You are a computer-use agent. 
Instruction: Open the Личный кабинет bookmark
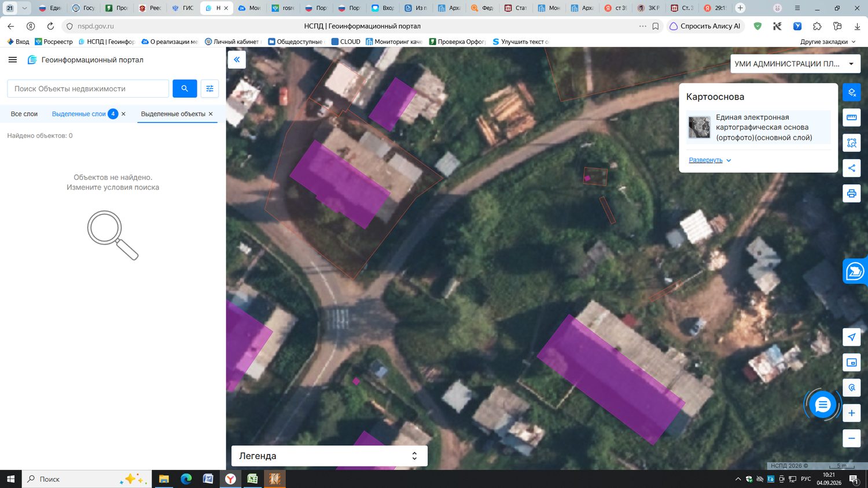(x=232, y=42)
